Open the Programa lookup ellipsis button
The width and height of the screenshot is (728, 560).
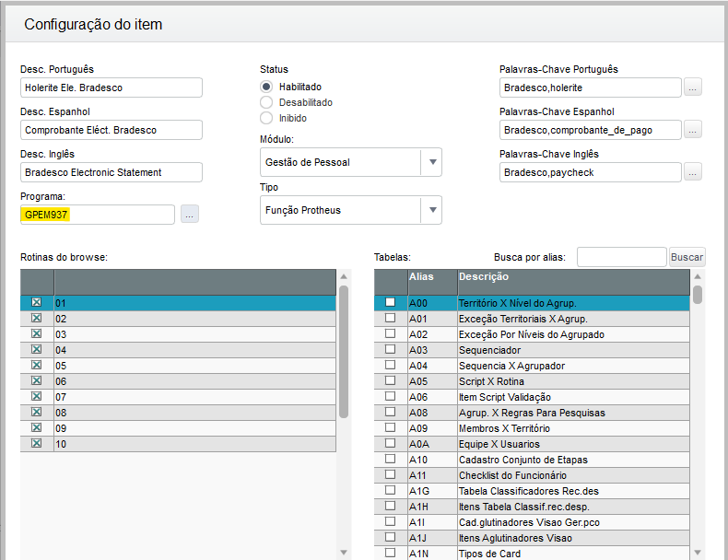click(190, 214)
